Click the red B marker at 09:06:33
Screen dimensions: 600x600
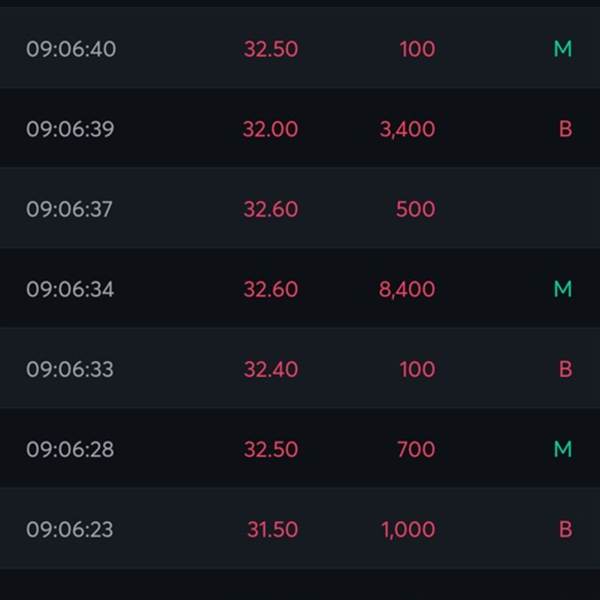(x=566, y=369)
